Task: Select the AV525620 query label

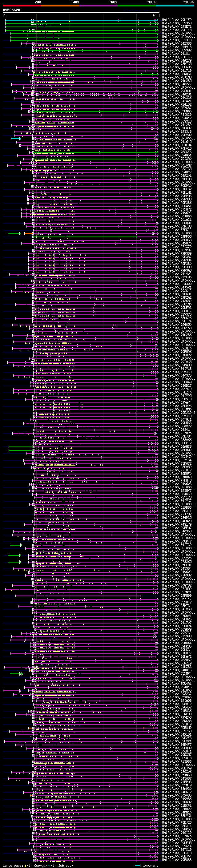Action: point(11,10)
